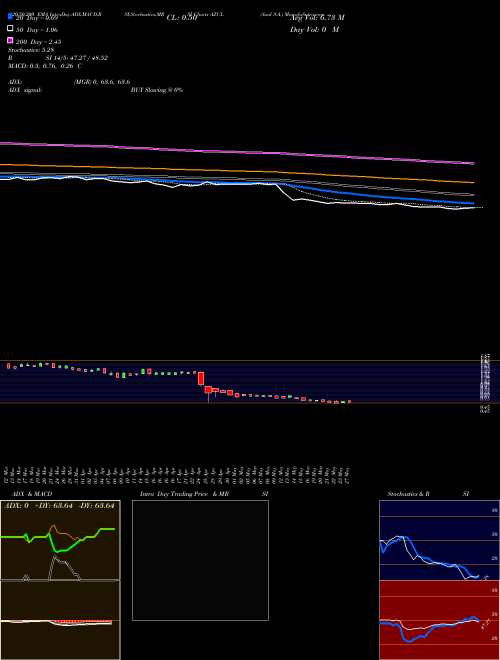Click the MACD red histogram bars
500x660 pixels.
(x=80, y=621)
